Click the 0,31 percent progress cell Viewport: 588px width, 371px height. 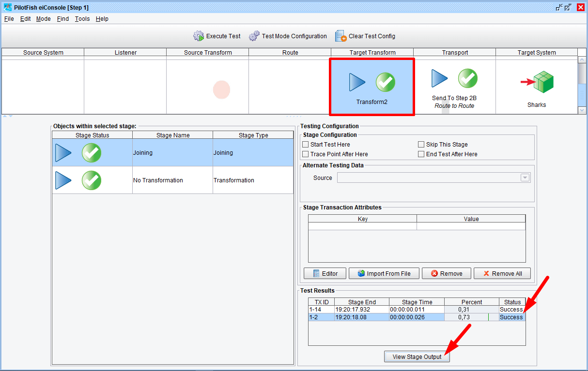[x=472, y=310]
